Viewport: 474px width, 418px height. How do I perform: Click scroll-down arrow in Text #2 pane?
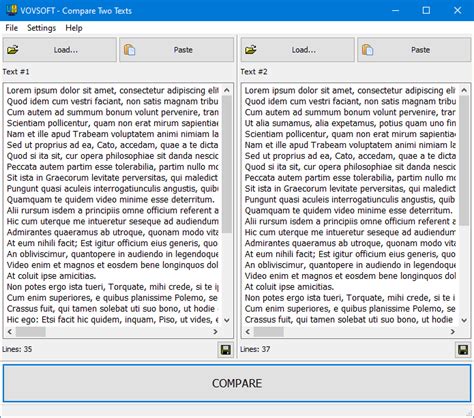pos(464,320)
